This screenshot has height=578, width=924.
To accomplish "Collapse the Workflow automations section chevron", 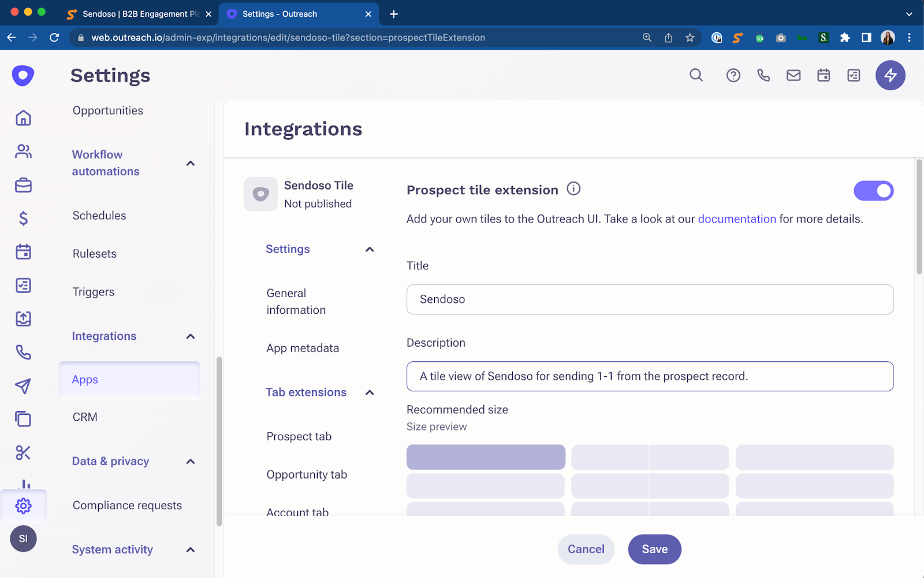I will 191,164.
